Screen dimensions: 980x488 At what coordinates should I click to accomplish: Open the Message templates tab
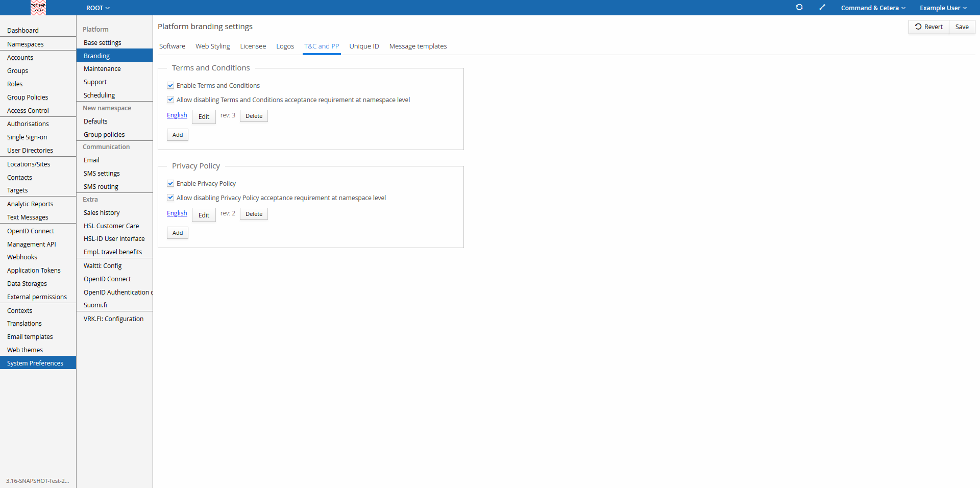tap(418, 46)
